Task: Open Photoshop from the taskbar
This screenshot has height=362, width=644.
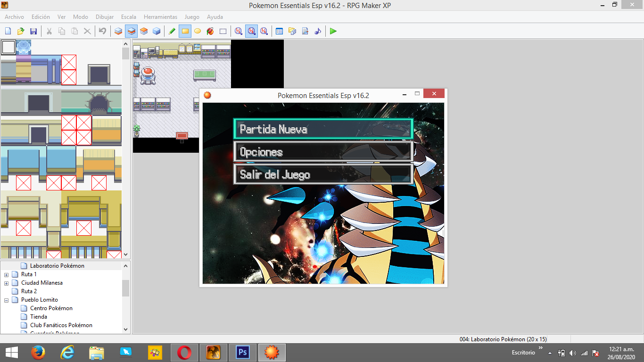Action: coord(243,352)
